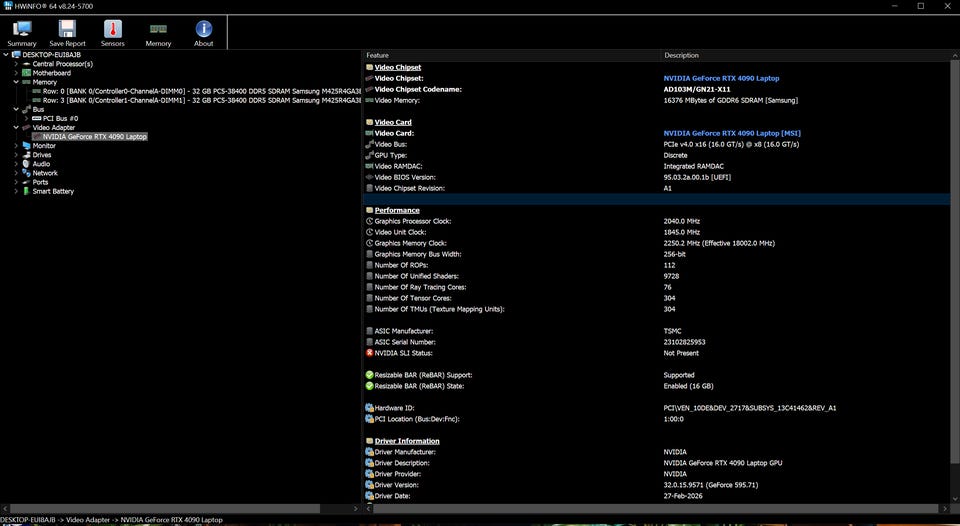This screenshot has width=960, height=526.
Task: Collapse the Video Adapter node
Action: point(16,127)
